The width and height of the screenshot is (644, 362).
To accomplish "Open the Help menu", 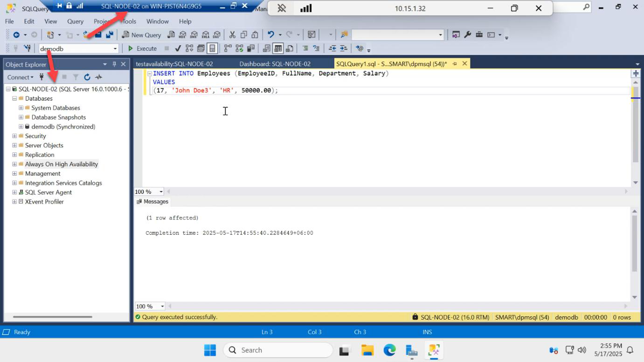I will tap(185, 21).
